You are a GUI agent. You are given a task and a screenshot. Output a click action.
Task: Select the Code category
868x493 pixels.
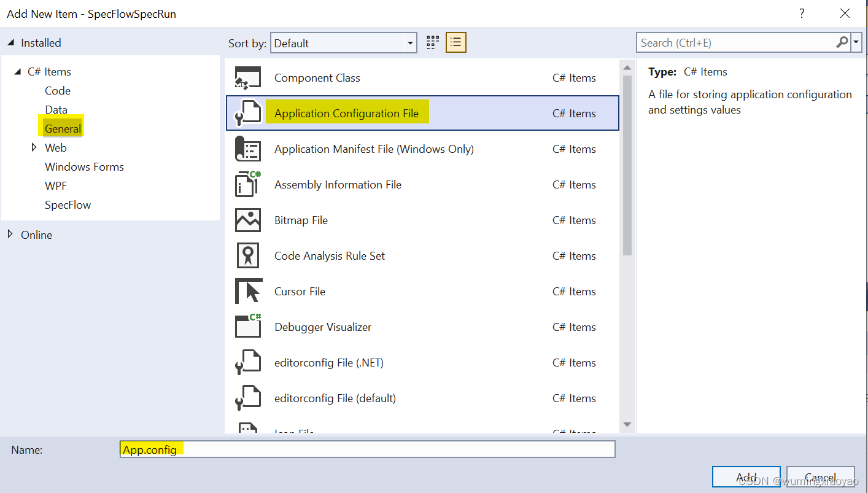(58, 90)
